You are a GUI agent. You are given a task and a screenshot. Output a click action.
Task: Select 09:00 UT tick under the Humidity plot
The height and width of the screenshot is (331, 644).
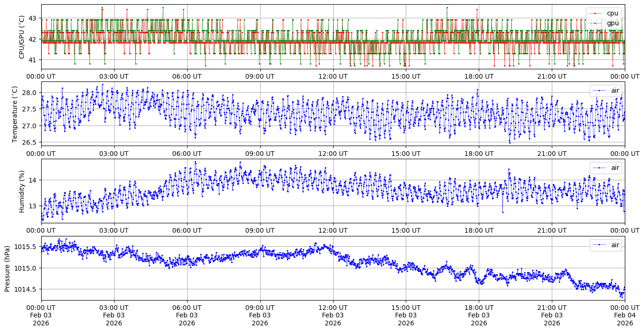click(260, 230)
